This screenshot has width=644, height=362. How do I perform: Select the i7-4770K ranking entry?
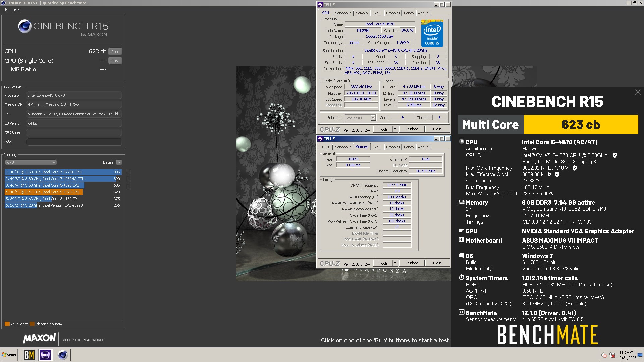point(63,172)
